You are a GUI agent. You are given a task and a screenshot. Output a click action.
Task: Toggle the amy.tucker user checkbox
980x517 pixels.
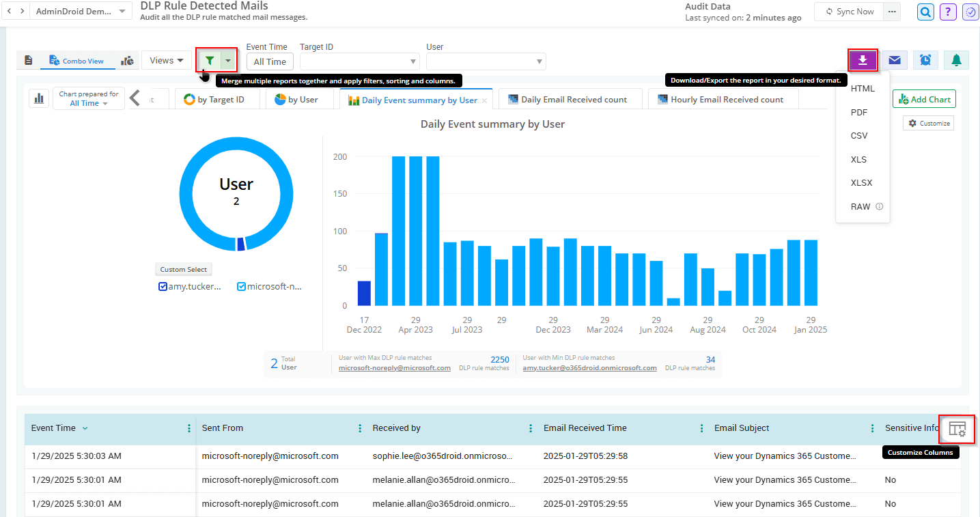162,285
